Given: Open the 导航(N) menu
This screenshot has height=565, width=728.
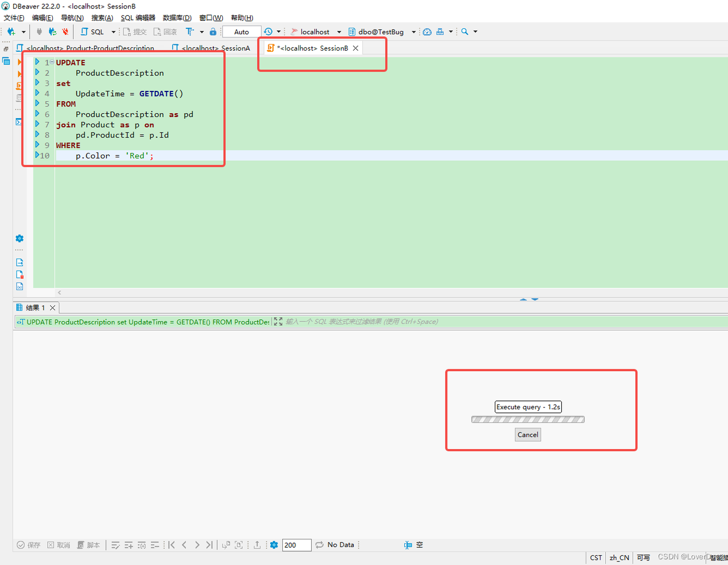Looking at the screenshot, I should (72, 18).
